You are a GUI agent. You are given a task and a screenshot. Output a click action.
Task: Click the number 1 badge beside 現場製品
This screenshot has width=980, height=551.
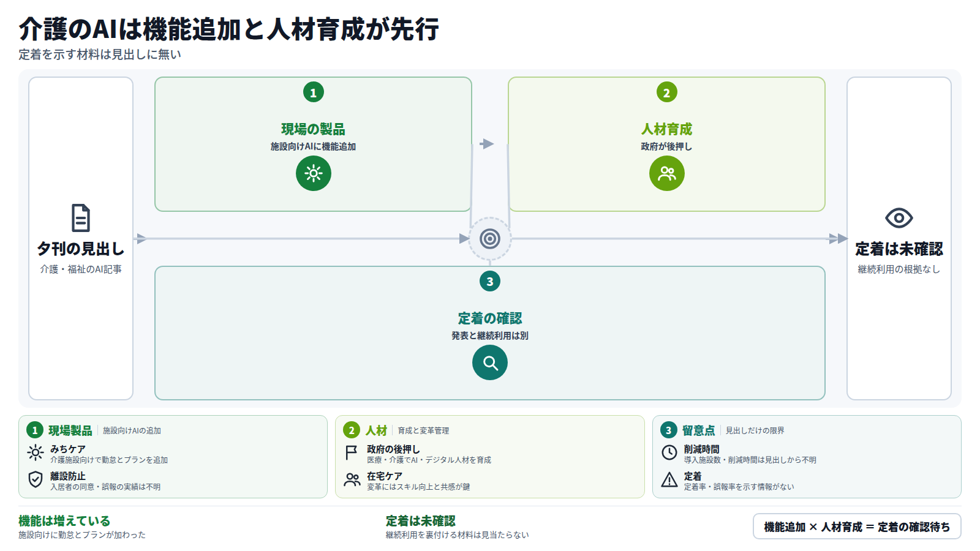pos(35,430)
